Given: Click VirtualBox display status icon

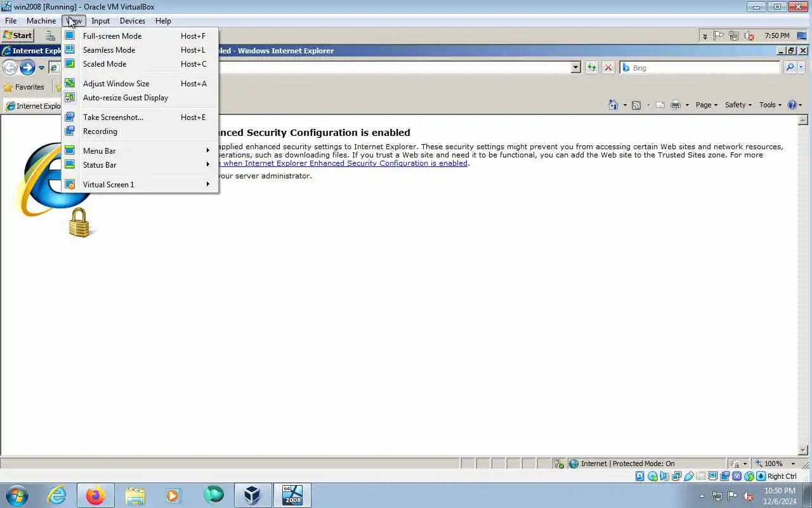Looking at the screenshot, I should tap(712, 476).
